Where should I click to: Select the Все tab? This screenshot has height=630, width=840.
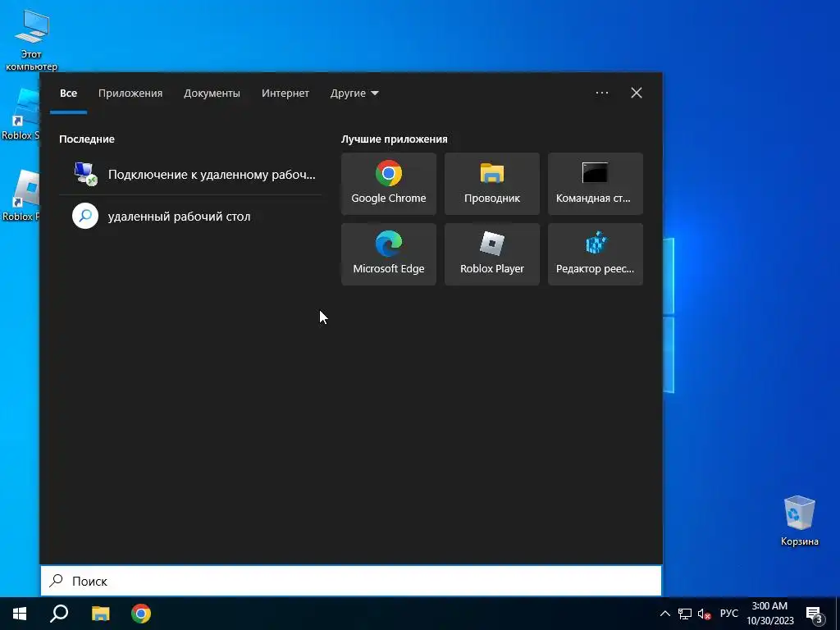coord(69,94)
